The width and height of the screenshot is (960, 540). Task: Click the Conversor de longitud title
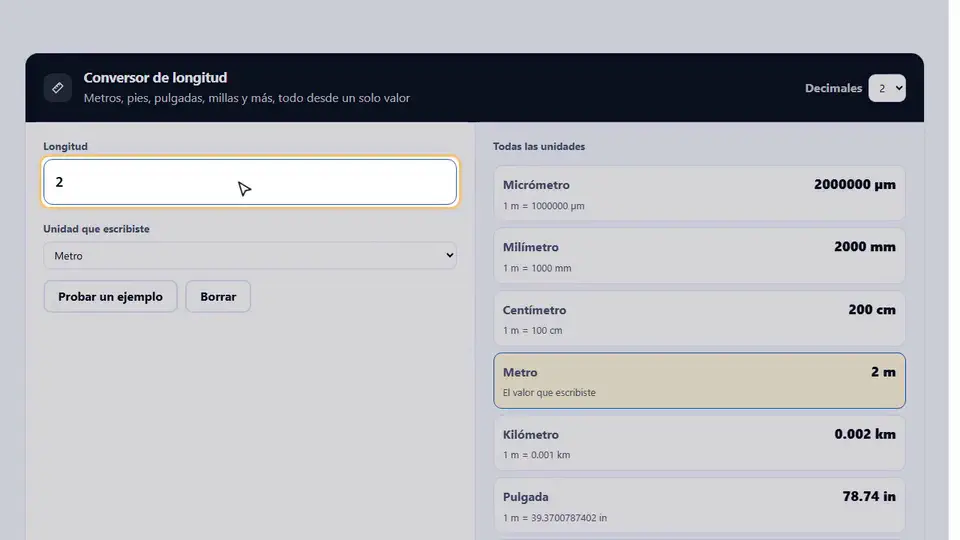[x=156, y=78]
